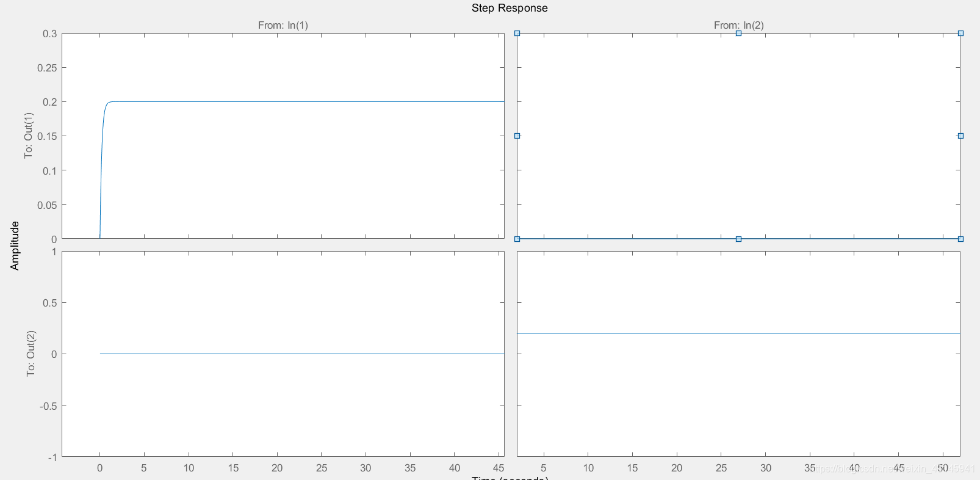Click the 0.1 tick label on Out(1) axis
This screenshot has width=980, height=480.
(50, 170)
